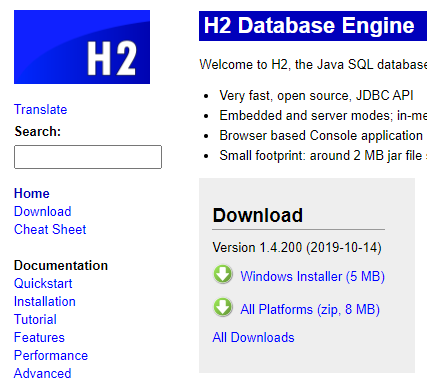Open the Cheat Sheet page
427x381 pixels.
coord(50,229)
